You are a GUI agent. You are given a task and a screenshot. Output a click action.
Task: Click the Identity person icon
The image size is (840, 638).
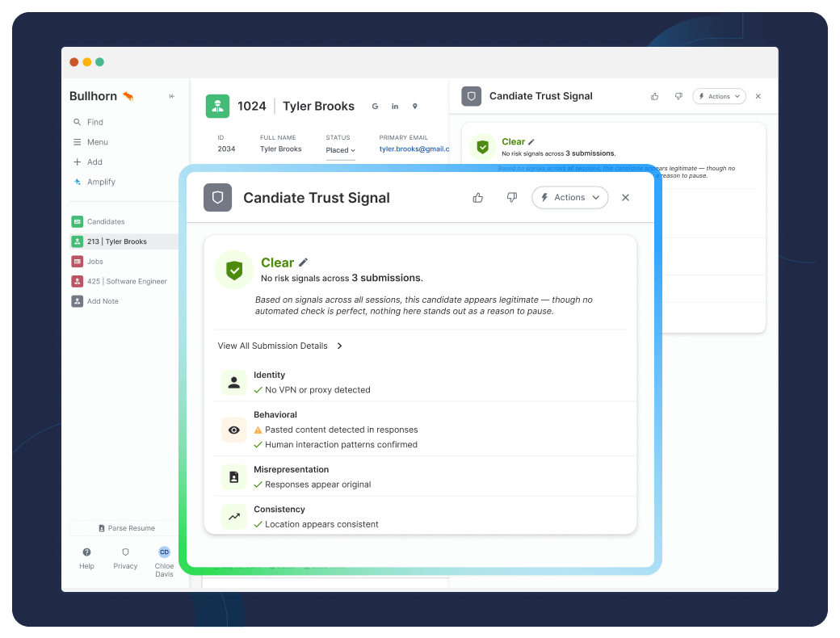(234, 383)
